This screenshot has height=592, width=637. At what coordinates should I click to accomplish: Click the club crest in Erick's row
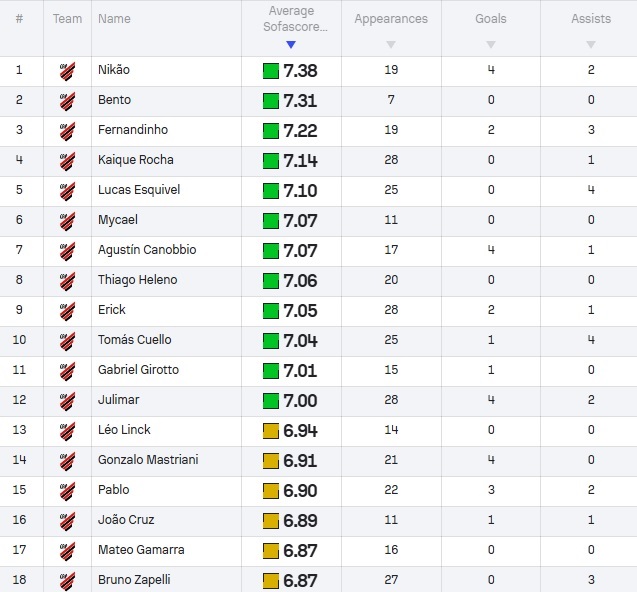(67, 311)
